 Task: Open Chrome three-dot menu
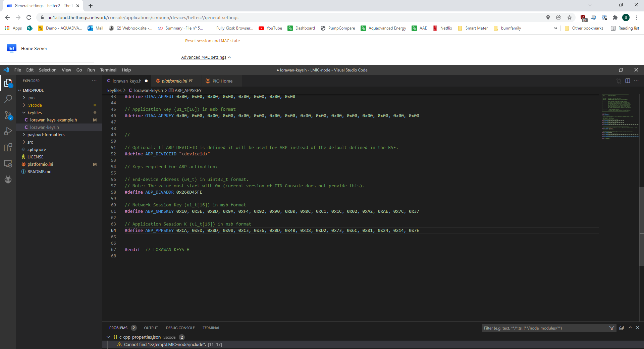[x=637, y=17]
